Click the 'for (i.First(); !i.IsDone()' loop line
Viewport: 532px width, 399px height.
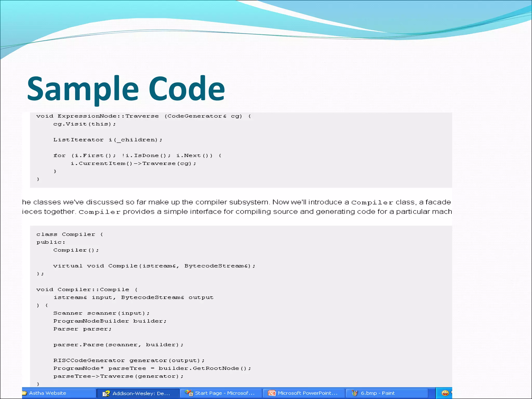pyautogui.click(x=137, y=156)
